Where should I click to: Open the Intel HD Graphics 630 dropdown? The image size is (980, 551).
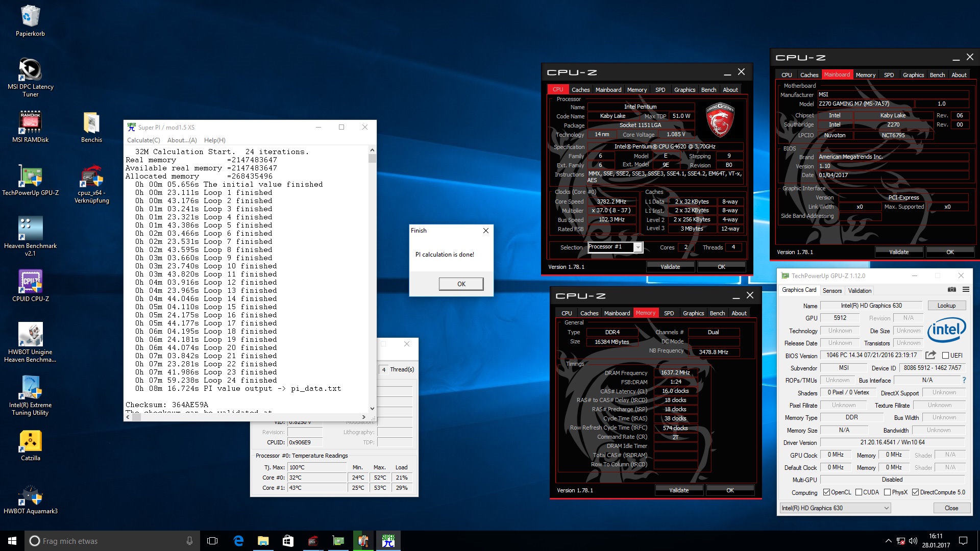(835, 508)
